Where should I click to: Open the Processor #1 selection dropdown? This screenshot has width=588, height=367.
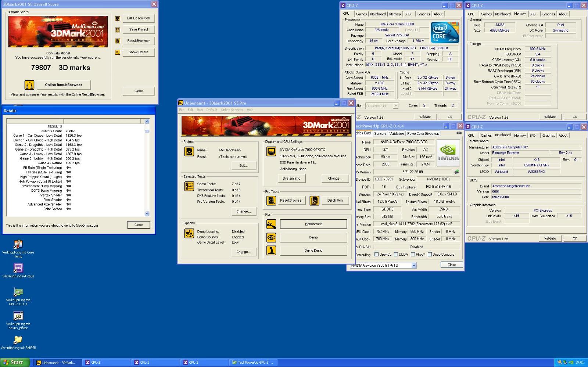click(x=395, y=106)
